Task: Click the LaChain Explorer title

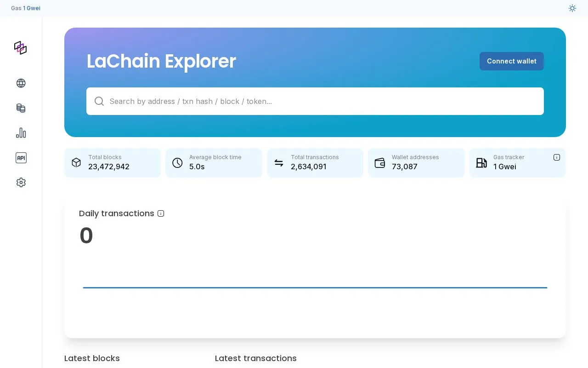Action: click(161, 61)
